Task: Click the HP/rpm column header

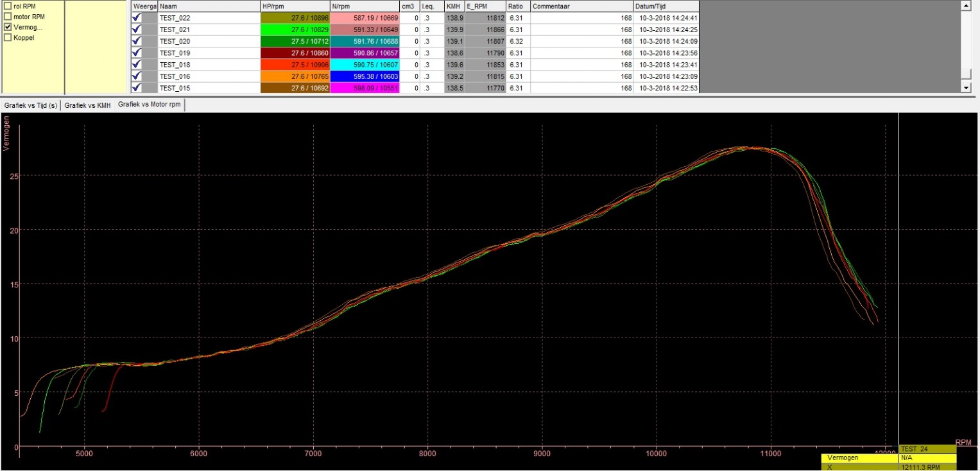Action: (295, 6)
